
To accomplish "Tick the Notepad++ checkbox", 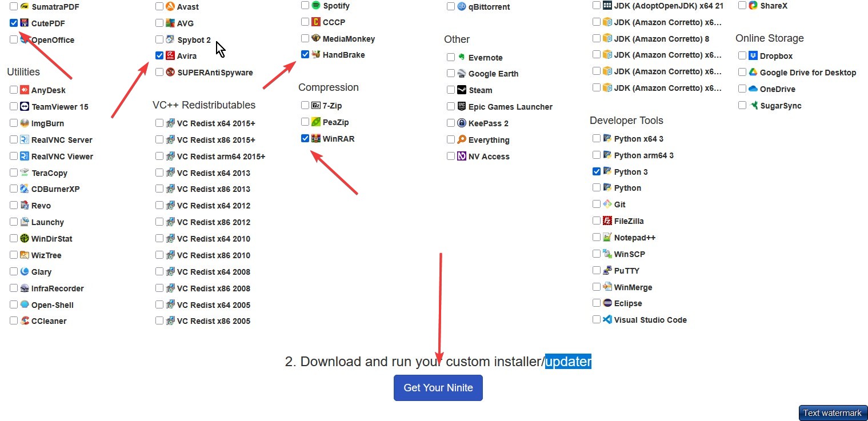I will coord(597,238).
